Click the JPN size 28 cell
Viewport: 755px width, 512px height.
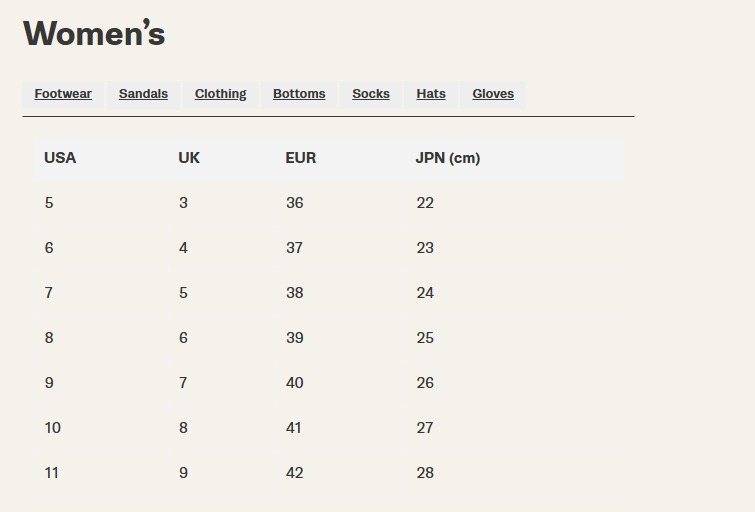click(x=425, y=473)
